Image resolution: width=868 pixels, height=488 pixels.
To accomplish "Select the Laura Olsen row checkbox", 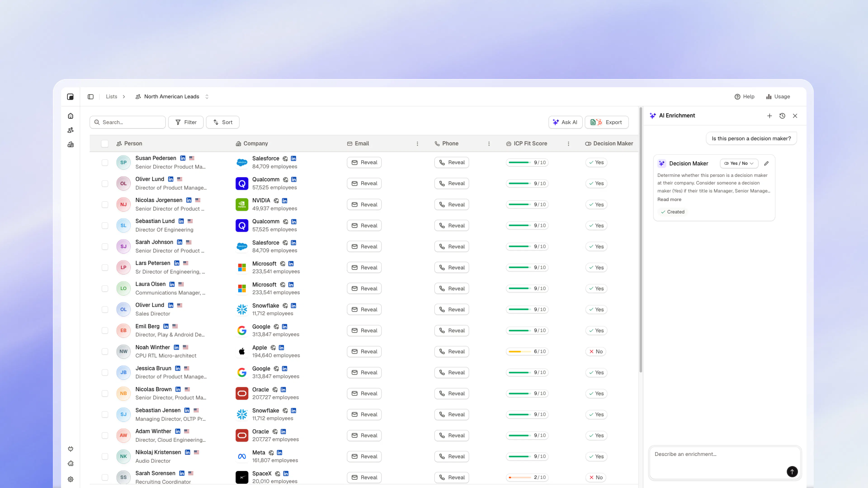I will point(105,289).
